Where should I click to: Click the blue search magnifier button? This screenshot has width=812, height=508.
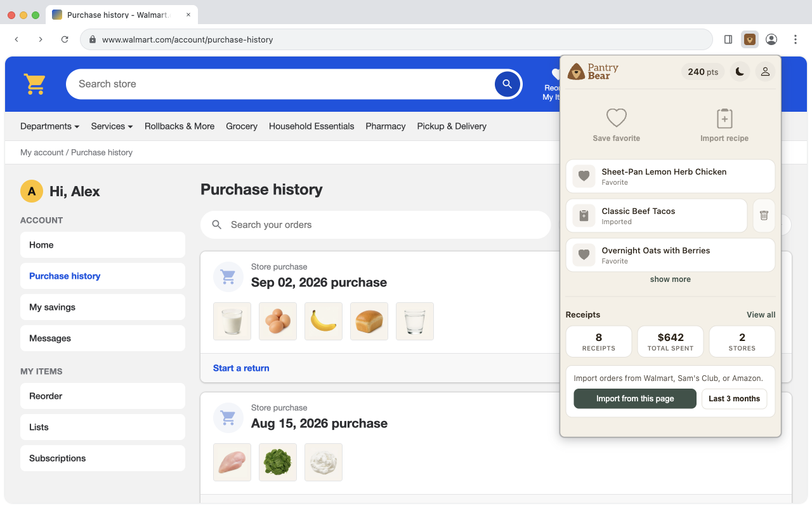[507, 84]
